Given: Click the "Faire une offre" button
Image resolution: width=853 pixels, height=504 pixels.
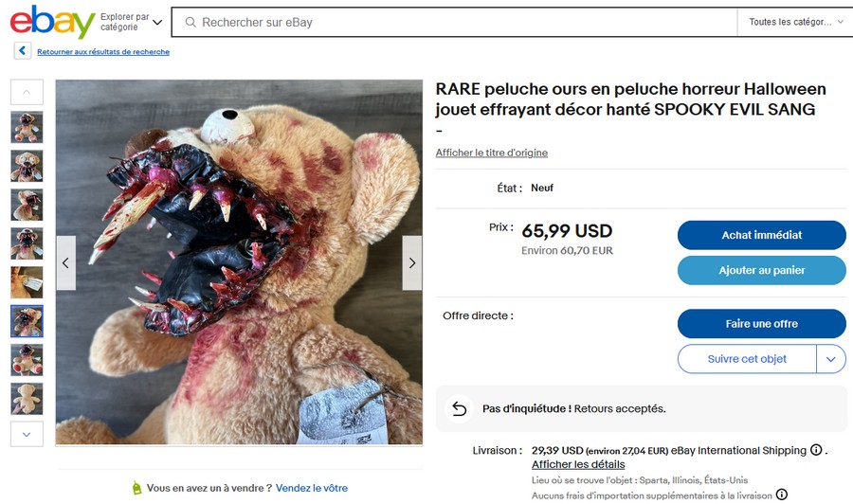Looking at the screenshot, I should point(761,324).
